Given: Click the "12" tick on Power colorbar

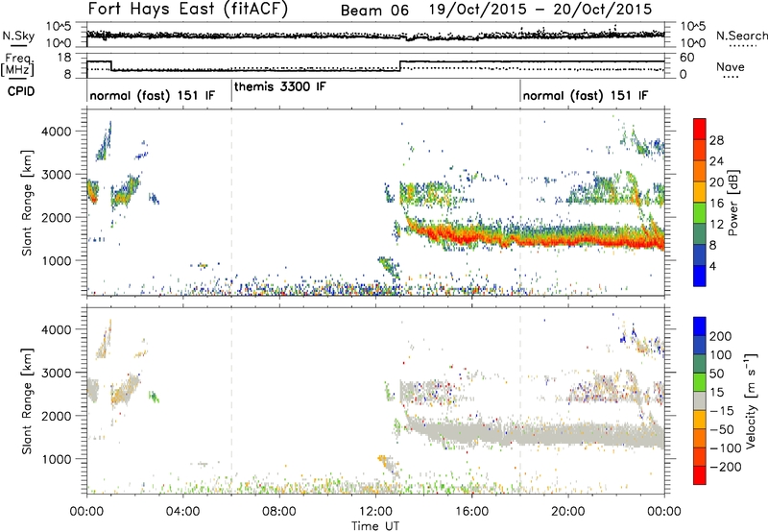Looking at the screenshot, I should [716, 224].
